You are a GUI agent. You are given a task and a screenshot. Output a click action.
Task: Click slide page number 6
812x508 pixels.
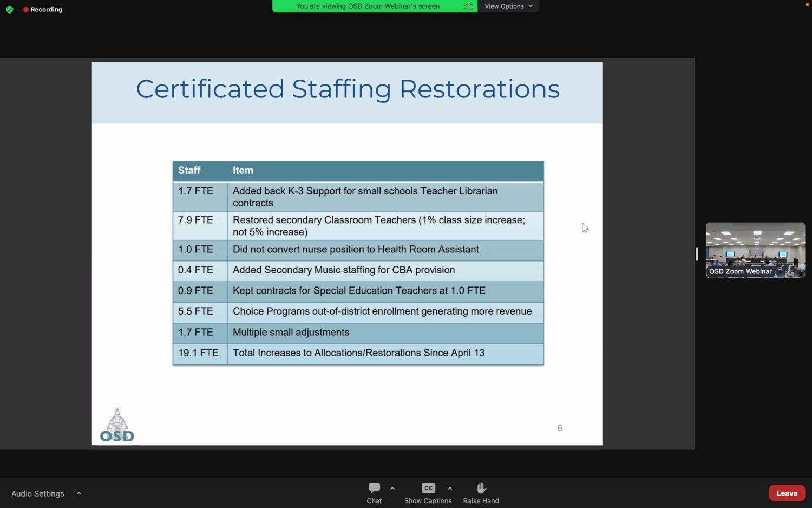tap(560, 428)
